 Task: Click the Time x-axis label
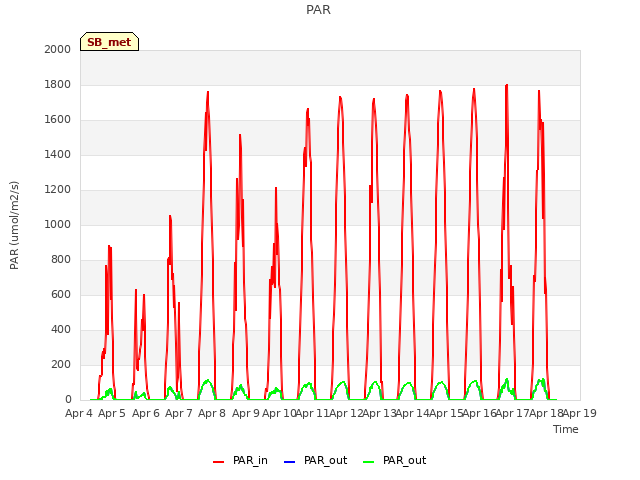566,429
